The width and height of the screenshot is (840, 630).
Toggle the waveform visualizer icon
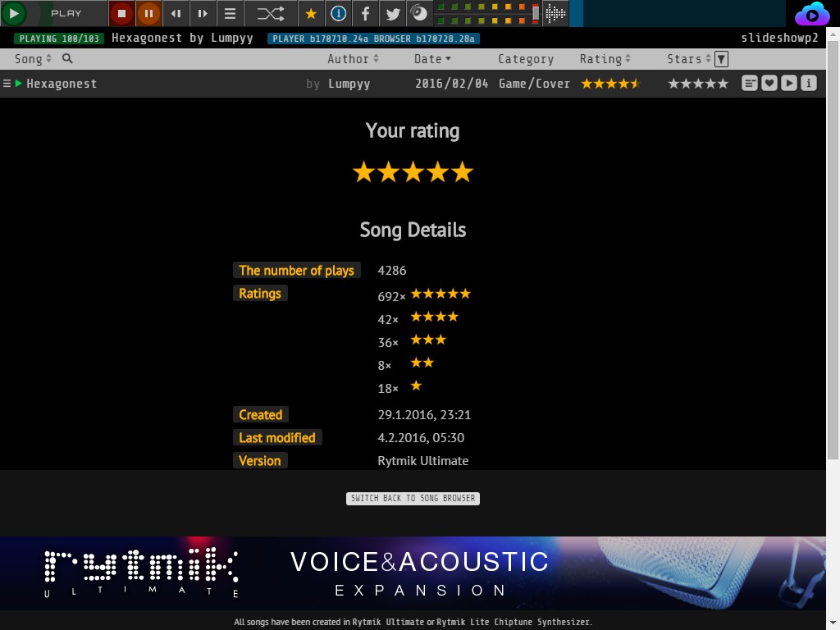tap(555, 13)
